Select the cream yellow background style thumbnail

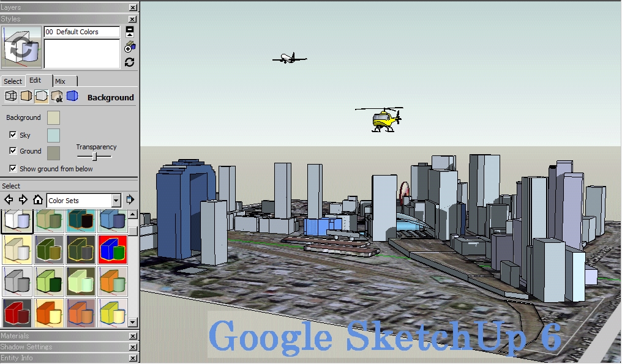click(17, 250)
